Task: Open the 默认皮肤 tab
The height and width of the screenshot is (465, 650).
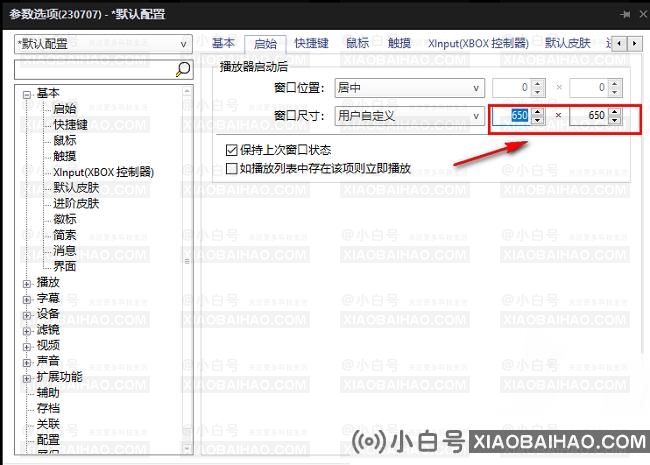Action: click(x=568, y=43)
